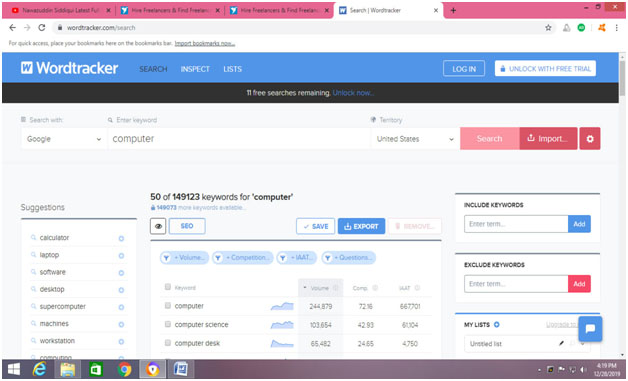Viewport: 628px width, 381px height.
Task: Add laptop suggestion with its plus icon
Action: (x=121, y=256)
